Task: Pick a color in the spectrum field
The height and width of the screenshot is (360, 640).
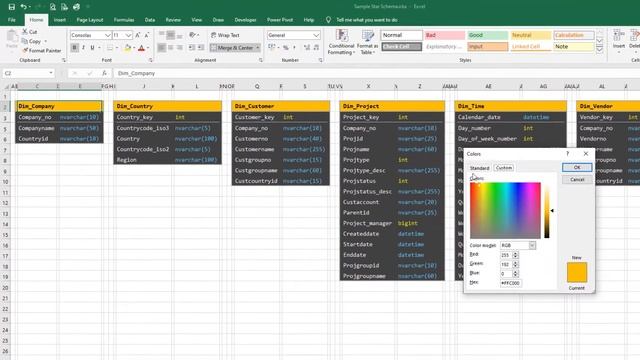Action: [x=505, y=211]
